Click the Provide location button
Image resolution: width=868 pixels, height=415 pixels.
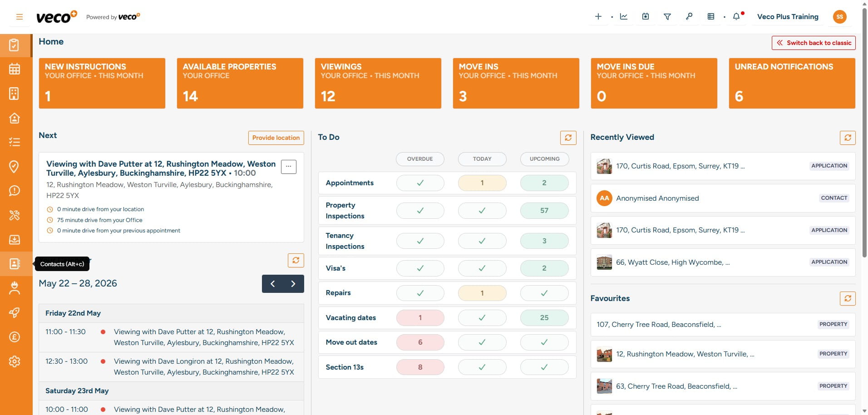276,138
